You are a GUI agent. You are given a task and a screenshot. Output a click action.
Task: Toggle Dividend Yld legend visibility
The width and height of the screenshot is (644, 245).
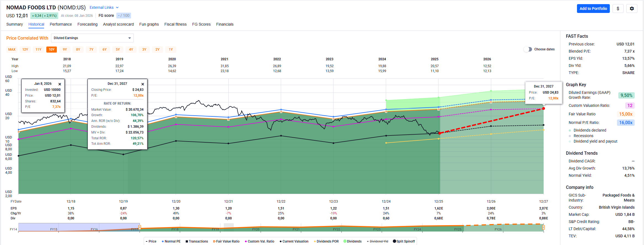click(378, 241)
